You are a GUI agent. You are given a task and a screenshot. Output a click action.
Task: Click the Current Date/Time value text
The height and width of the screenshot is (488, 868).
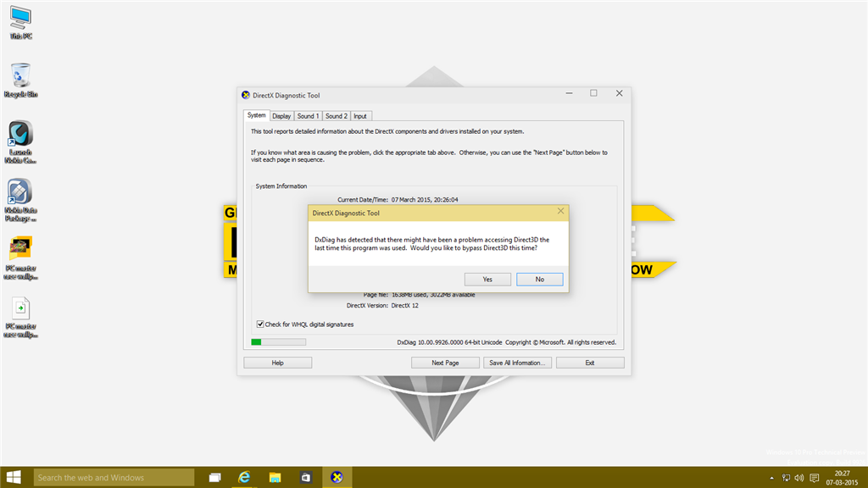425,200
